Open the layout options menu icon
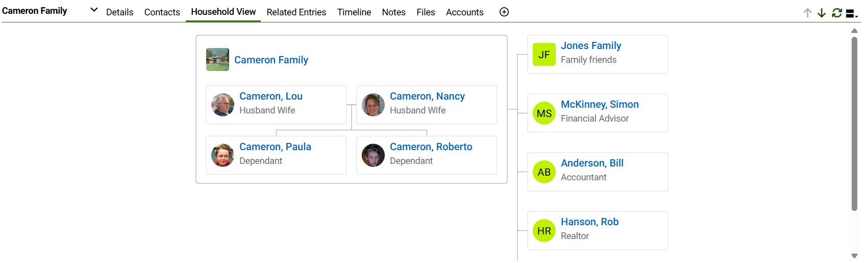The height and width of the screenshot is (263, 868). [x=852, y=14]
